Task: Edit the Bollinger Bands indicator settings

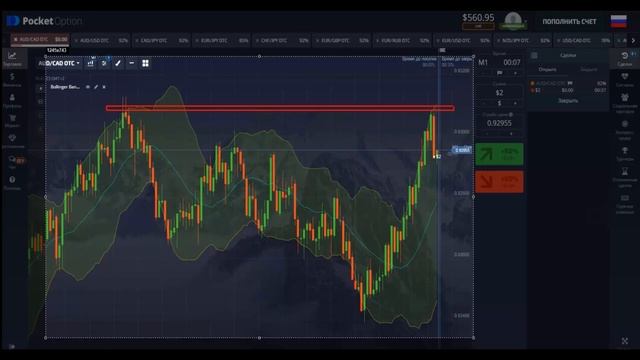Action: point(96,87)
